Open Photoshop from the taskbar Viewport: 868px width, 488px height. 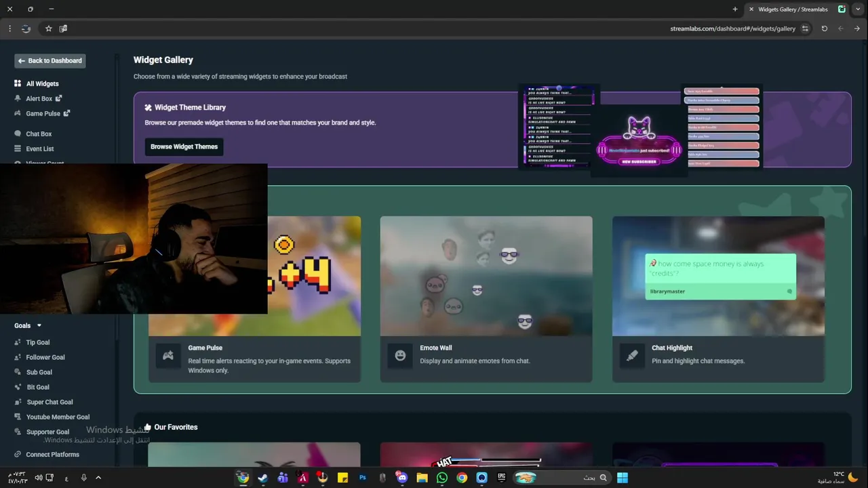[x=363, y=478]
